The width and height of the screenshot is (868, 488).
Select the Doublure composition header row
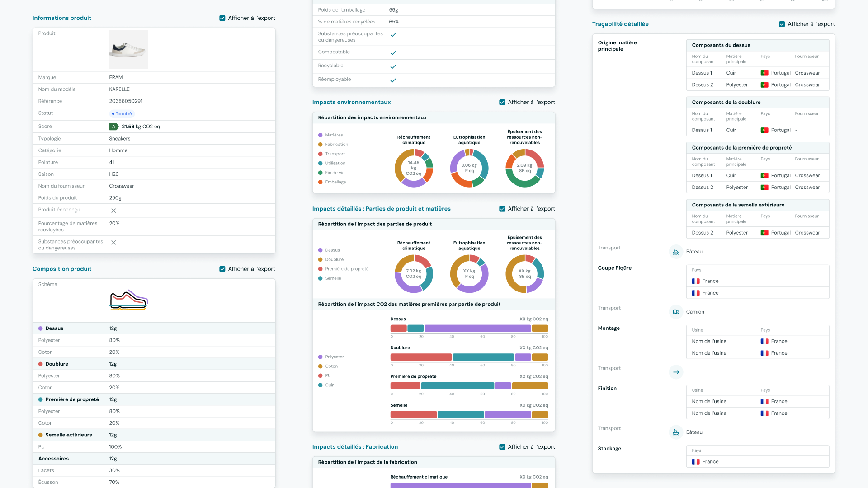[x=154, y=364]
